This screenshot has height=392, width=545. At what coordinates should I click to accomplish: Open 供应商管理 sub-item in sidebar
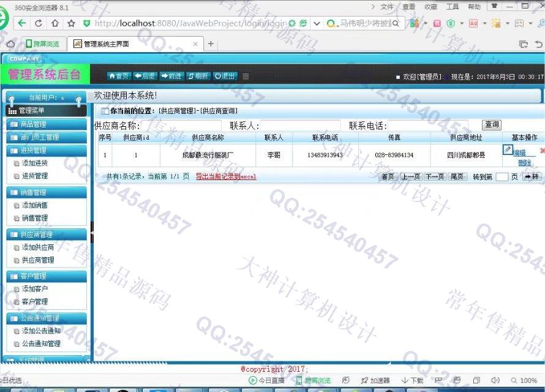coord(38,260)
